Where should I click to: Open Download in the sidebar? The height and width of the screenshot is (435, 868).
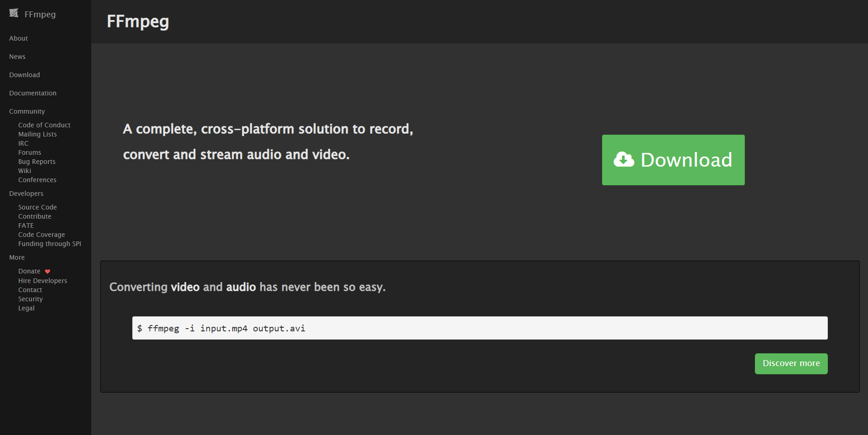click(x=25, y=75)
